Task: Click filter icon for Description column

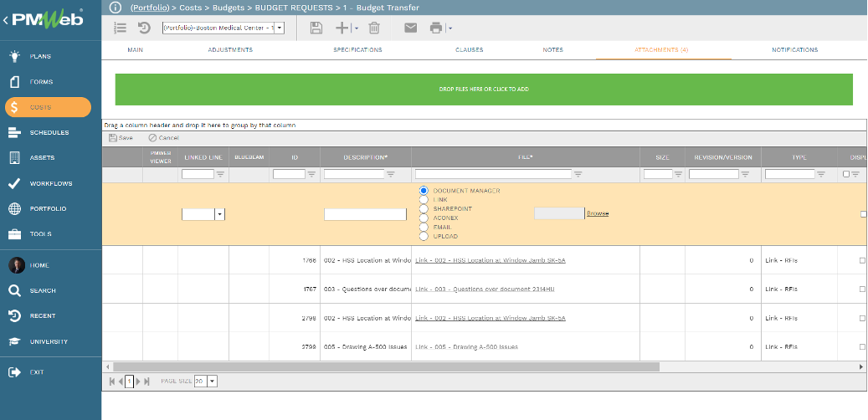Action: pos(391,174)
